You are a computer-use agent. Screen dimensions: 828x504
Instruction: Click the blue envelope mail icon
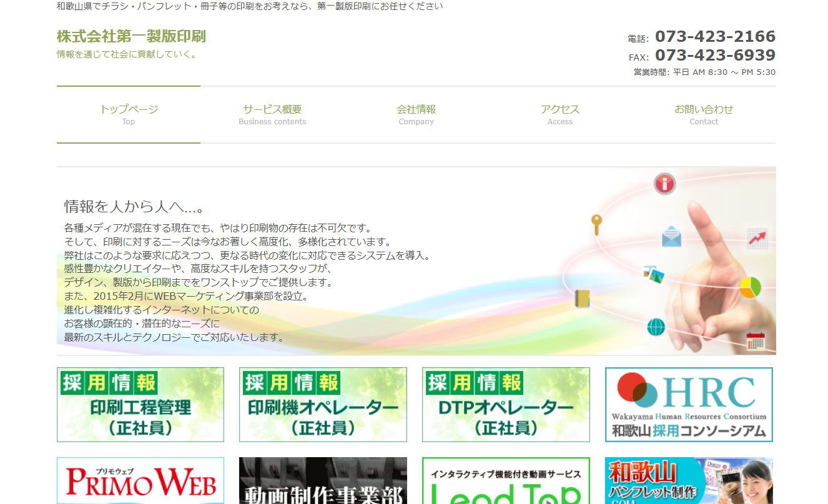[x=671, y=237]
